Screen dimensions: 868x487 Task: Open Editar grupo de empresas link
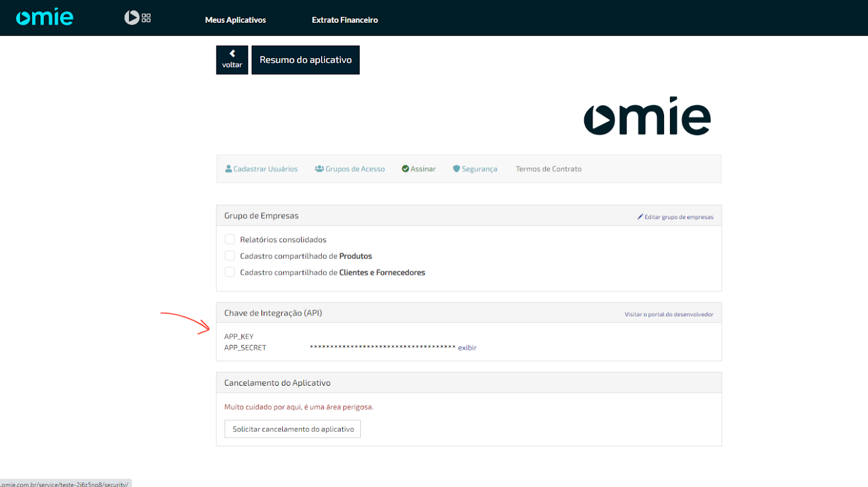pos(679,217)
